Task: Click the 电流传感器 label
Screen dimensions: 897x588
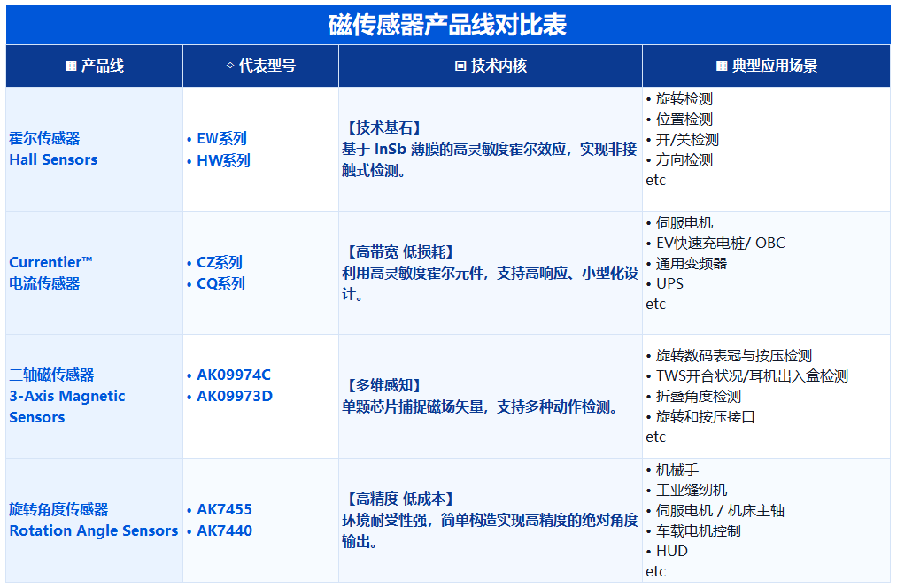Action: point(44,283)
